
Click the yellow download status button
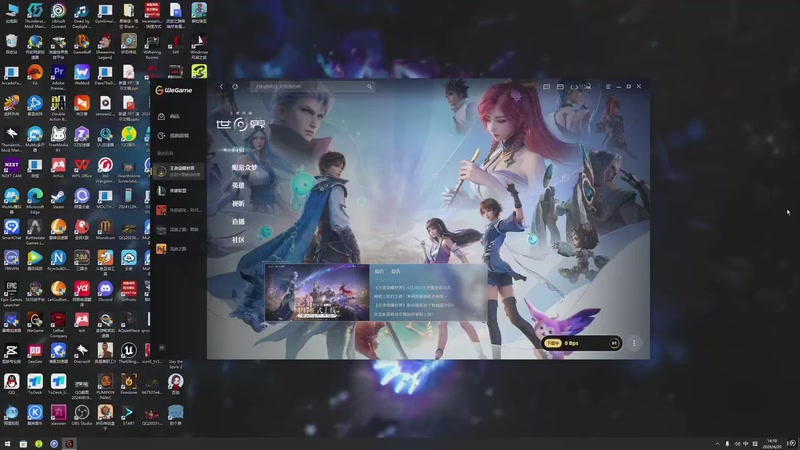point(553,343)
